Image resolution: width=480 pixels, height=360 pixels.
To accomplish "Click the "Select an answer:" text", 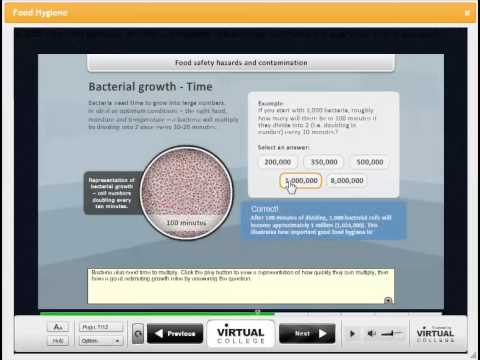I will coord(283,147).
